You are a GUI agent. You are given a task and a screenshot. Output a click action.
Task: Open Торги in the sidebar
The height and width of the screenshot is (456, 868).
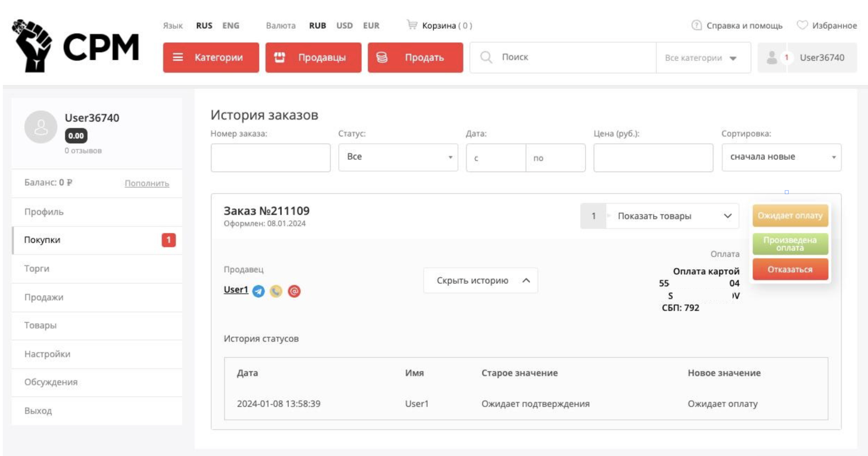click(97, 269)
